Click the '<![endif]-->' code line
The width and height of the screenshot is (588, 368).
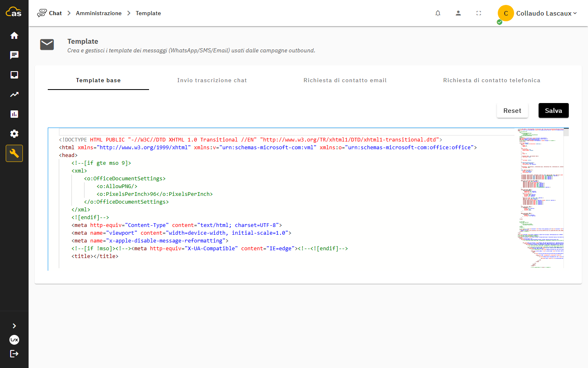(90, 217)
